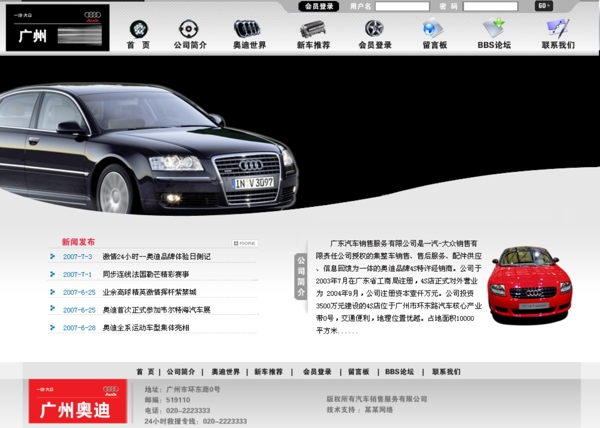Image resolution: width=600 pixels, height=428 pixels.
Task: Open the 留言板 globe icon
Action: point(433,28)
